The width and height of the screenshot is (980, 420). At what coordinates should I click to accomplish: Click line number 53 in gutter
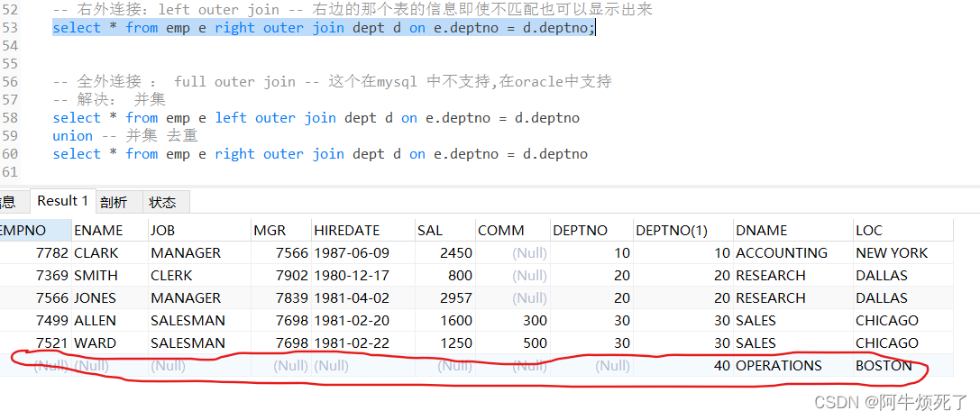point(10,28)
